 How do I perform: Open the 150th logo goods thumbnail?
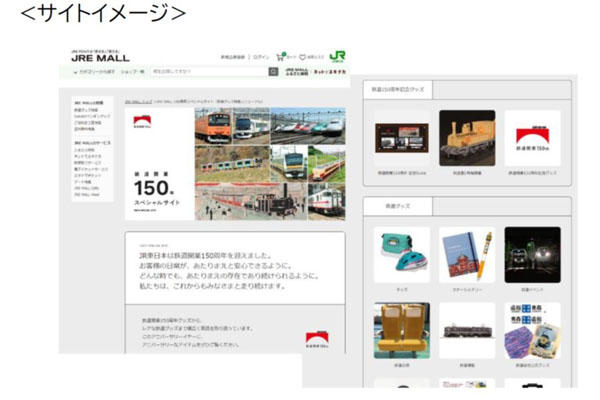(x=533, y=138)
